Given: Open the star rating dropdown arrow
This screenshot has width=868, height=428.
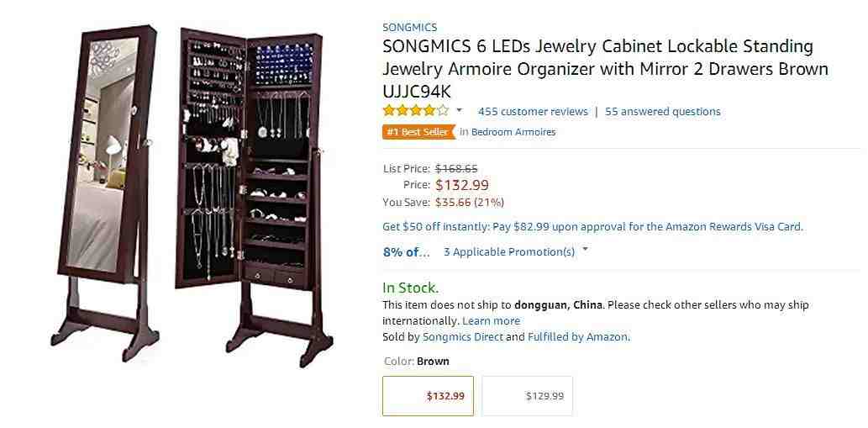Looking at the screenshot, I should [459, 111].
